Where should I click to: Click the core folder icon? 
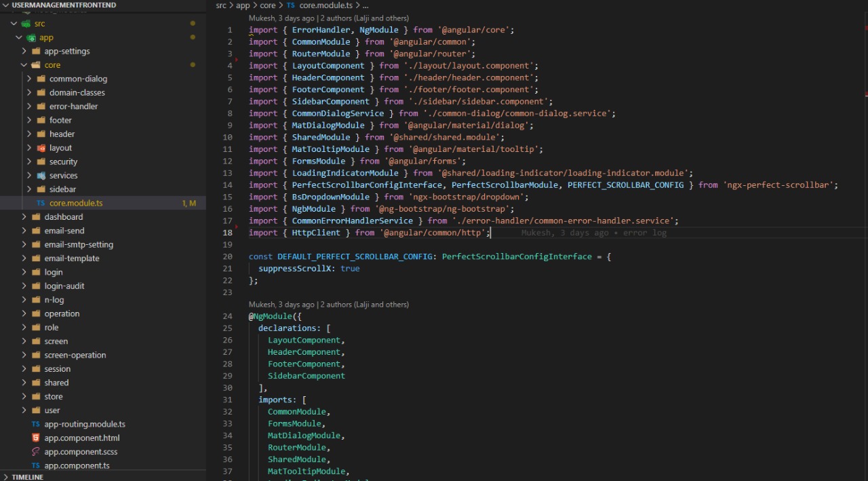[x=35, y=65]
